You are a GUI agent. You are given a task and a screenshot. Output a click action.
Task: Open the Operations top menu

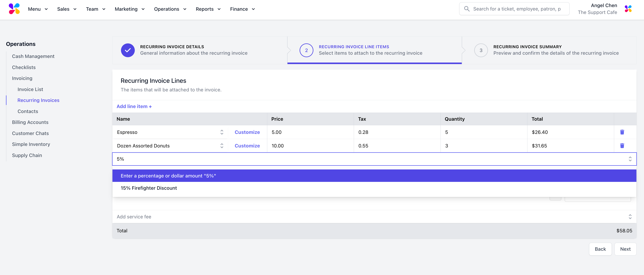[170, 9]
